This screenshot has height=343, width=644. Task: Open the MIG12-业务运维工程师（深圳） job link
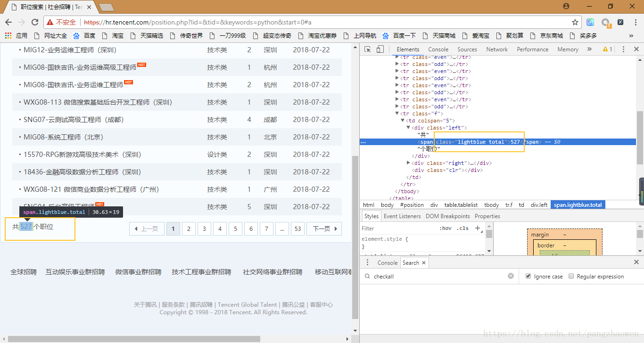coord(70,50)
